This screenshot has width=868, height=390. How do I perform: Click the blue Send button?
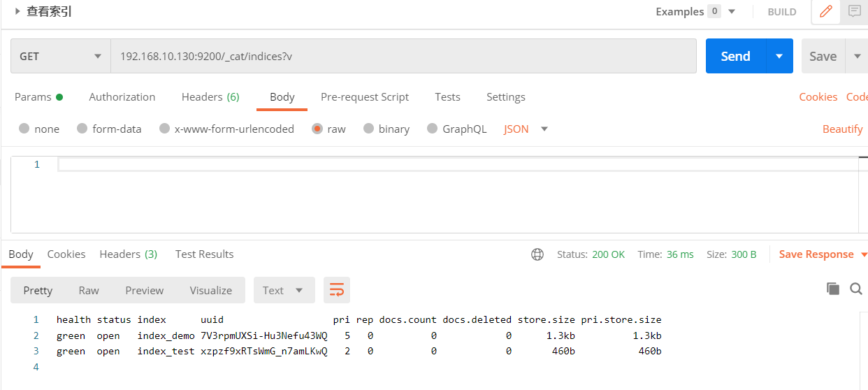click(x=735, y=56)
